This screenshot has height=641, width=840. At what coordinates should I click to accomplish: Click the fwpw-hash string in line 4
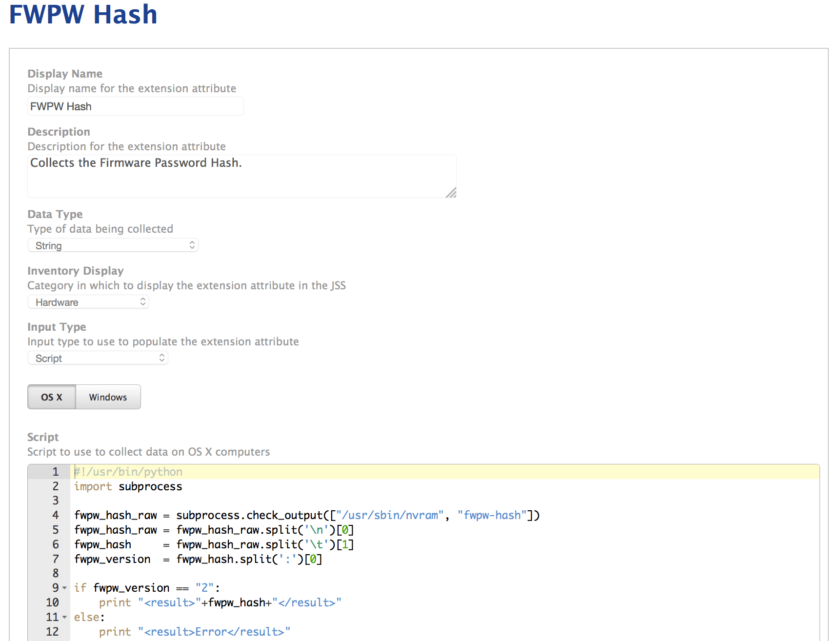(x=492, y=515)
